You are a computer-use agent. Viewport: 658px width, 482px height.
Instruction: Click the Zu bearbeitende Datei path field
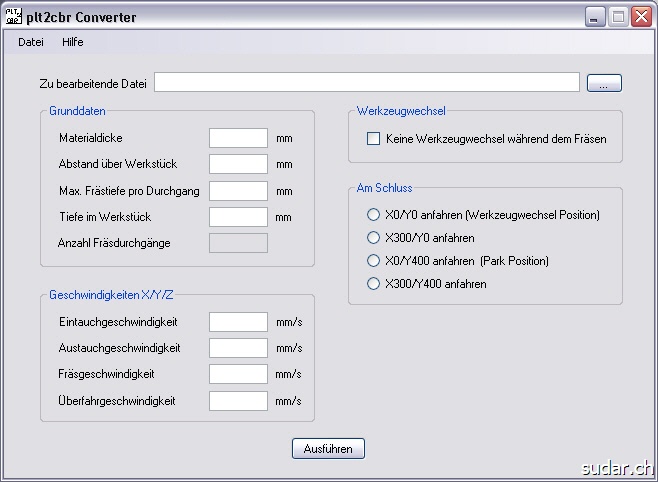(x=367, y=82)
